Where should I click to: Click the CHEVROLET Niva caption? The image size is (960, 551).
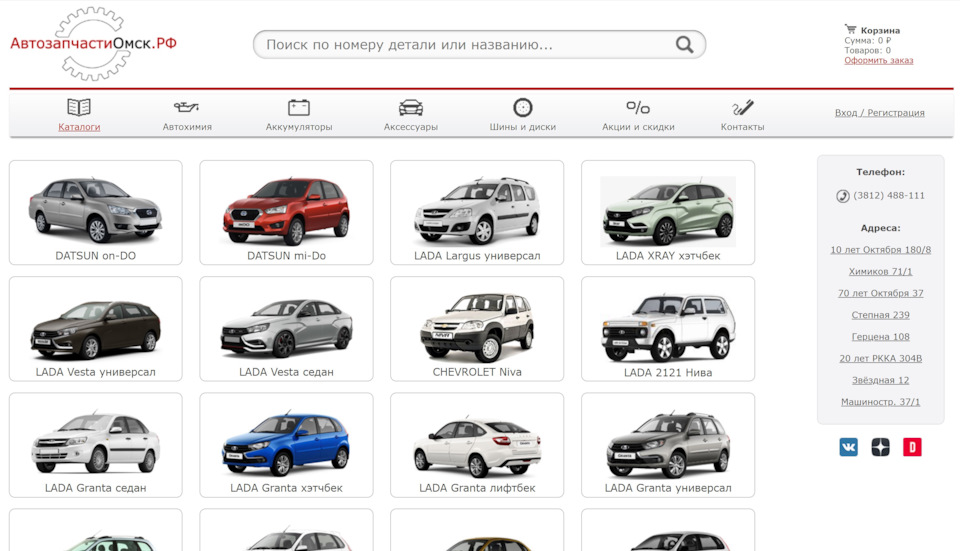[x=477, y=372]
